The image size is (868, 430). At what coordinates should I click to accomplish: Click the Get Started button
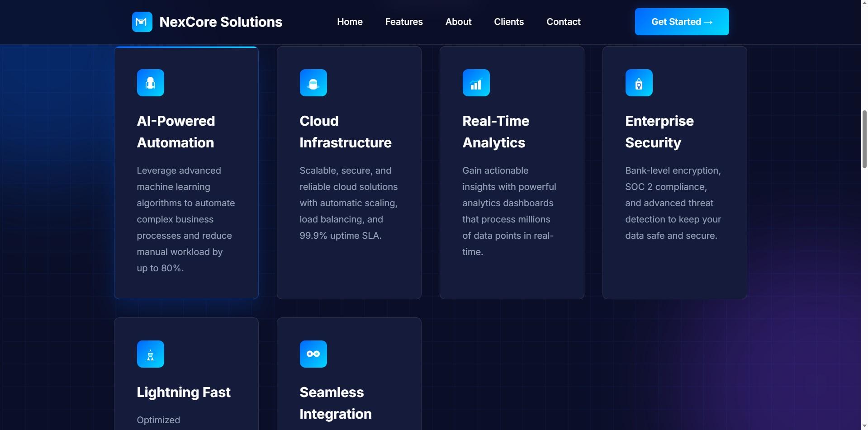682,22
